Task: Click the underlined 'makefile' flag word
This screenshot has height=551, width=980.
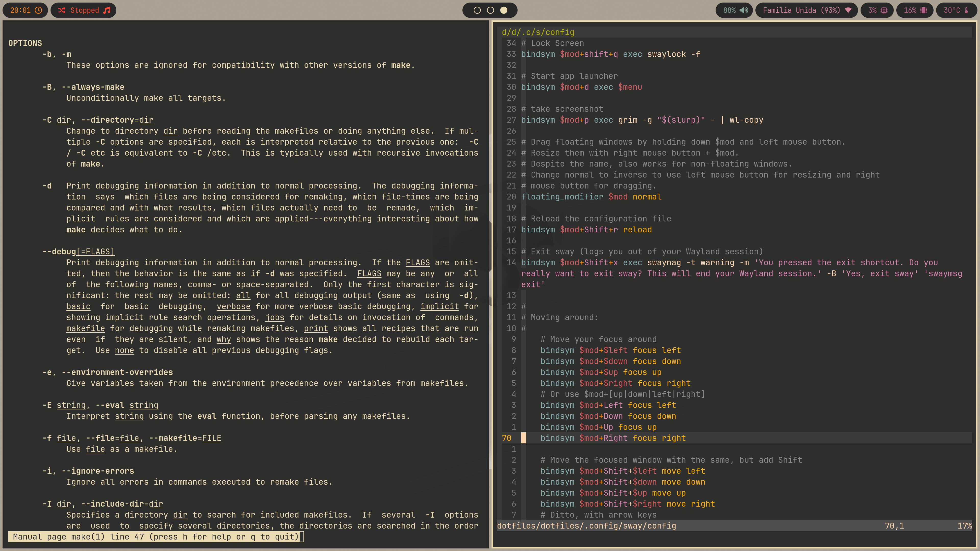Action: click(85, 329)
